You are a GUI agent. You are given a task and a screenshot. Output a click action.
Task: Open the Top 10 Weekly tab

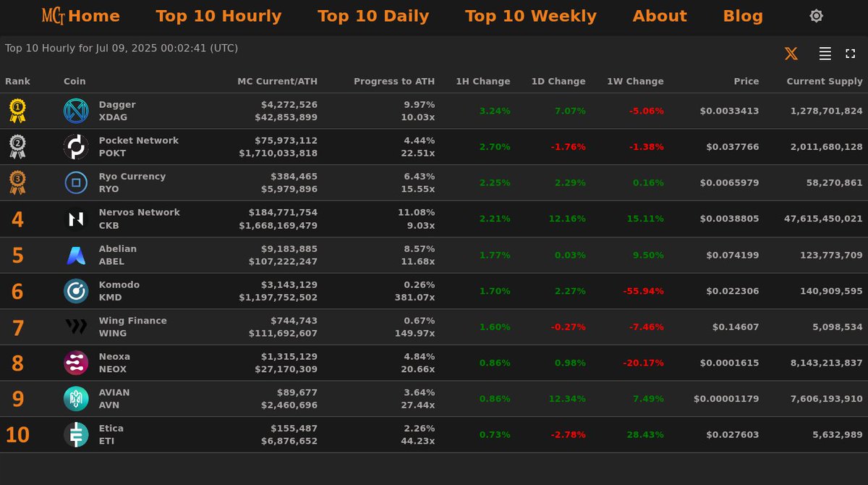pos(531,16)
